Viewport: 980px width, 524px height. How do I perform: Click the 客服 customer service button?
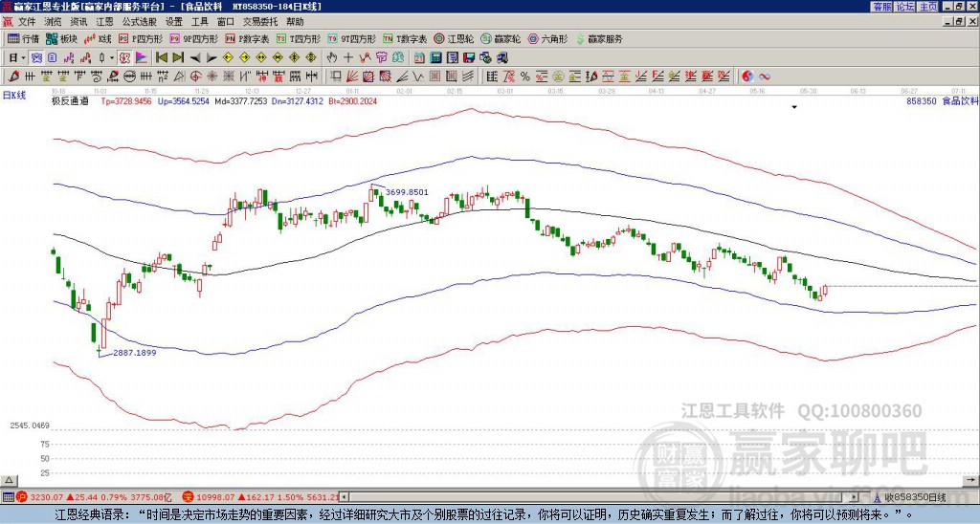tap(881, 7)
